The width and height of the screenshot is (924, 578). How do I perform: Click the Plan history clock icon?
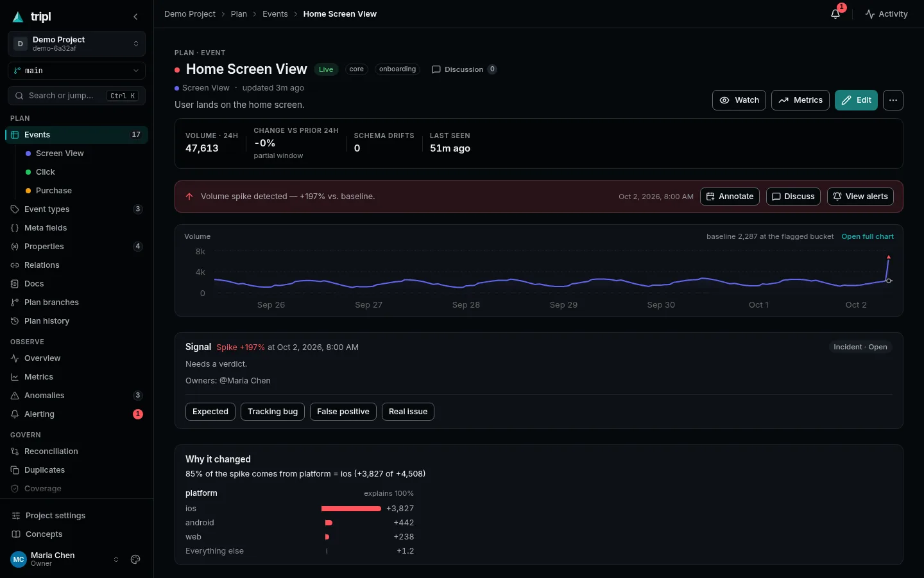point(15,321)
